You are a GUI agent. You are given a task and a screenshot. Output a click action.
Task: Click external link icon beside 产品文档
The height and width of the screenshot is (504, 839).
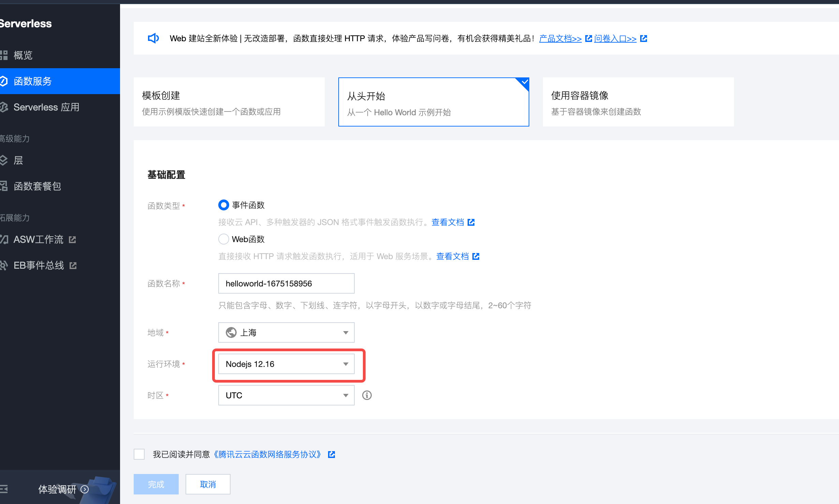coord(588,39)
